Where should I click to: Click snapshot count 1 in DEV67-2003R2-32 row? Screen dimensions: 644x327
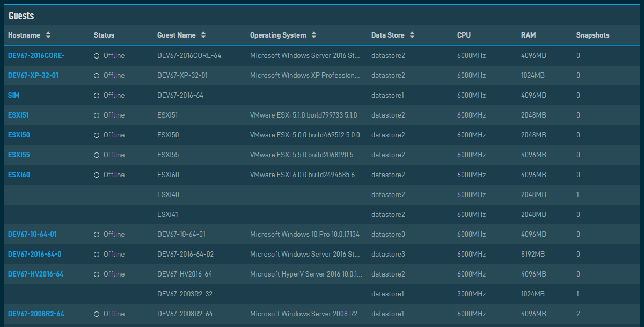[x=578, y=294]
